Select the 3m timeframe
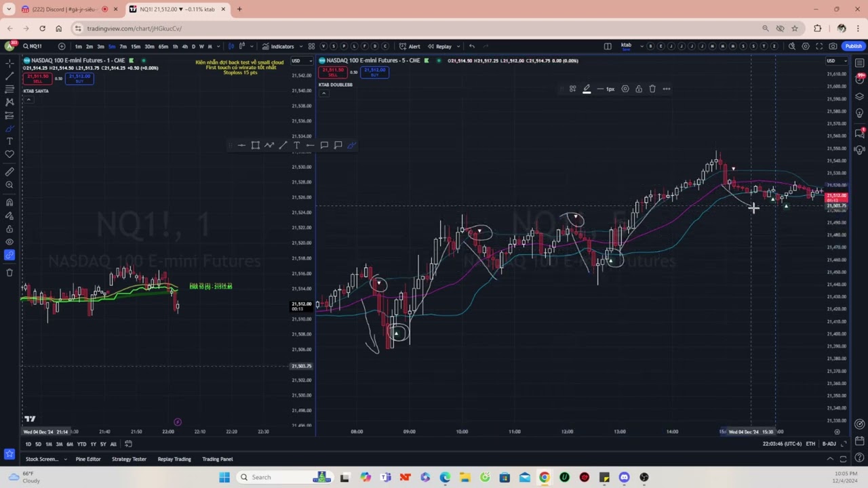 point(100,47)
